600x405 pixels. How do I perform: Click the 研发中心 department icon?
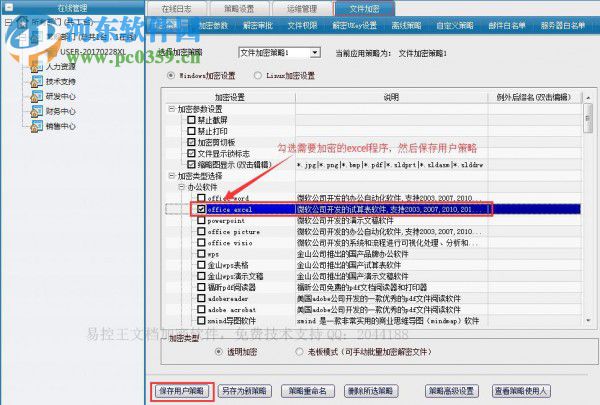36,96
